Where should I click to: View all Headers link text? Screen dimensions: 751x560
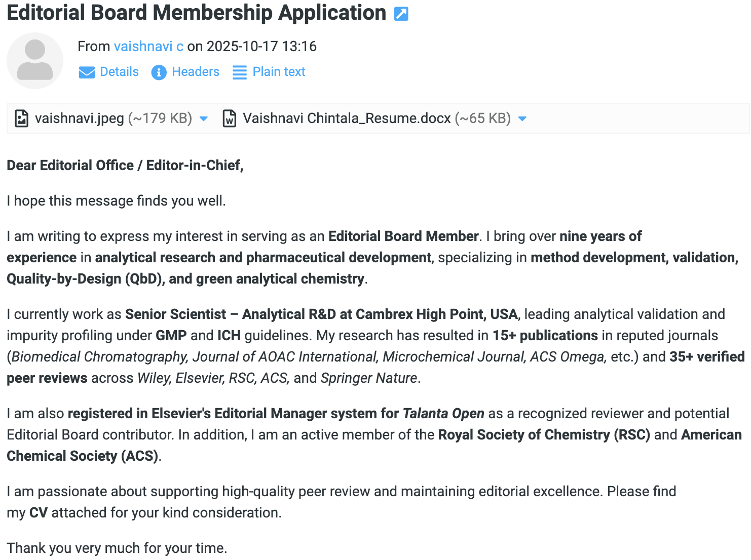[195, 72]
